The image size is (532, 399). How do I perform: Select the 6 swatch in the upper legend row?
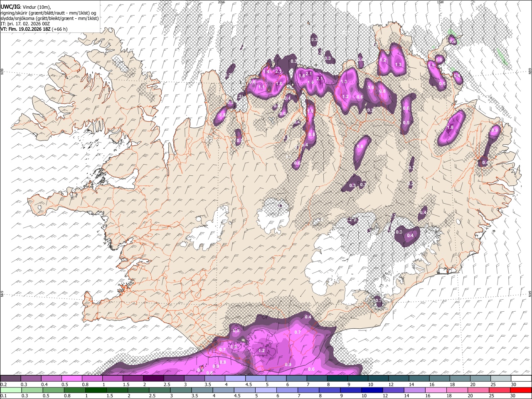click(x=296, y=379)
